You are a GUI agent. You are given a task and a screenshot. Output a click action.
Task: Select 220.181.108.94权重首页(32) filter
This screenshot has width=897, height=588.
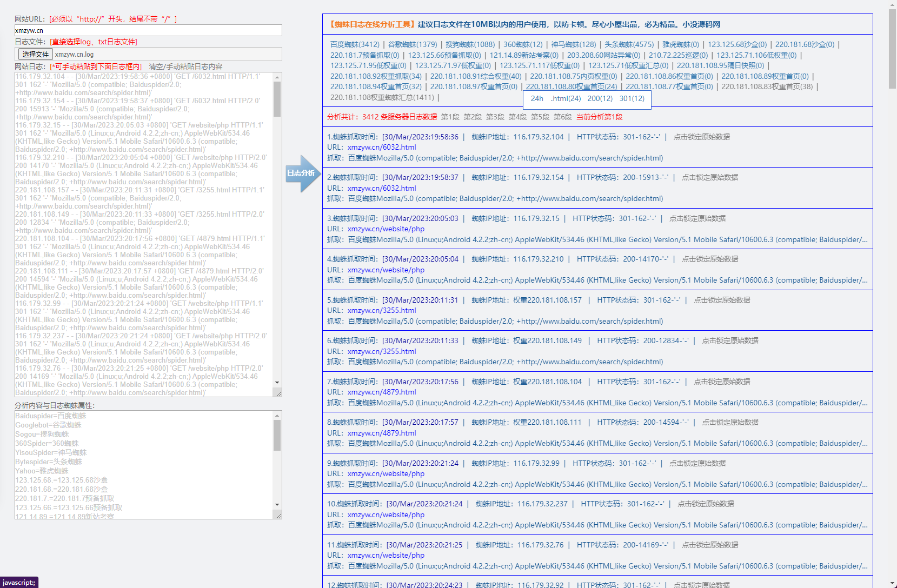click(376, 86)
